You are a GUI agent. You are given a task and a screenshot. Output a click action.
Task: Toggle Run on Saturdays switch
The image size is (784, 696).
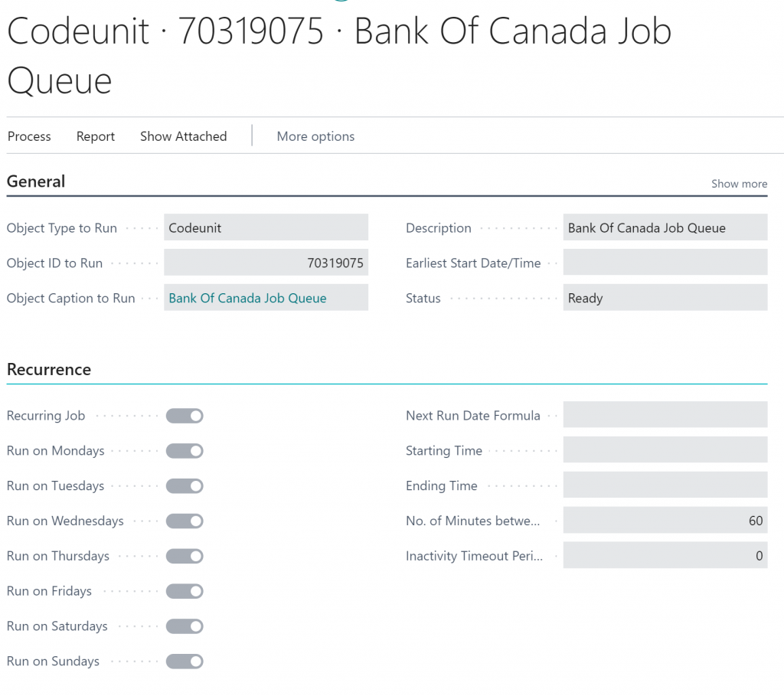185,626
